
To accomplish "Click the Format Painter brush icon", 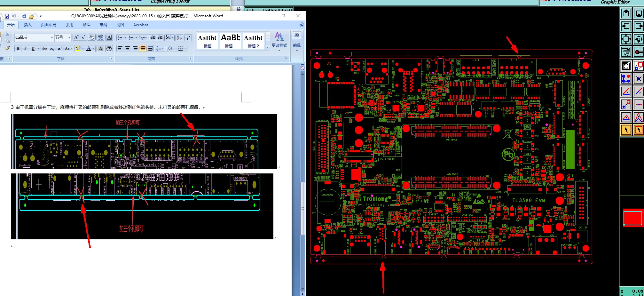I will 7,48.
